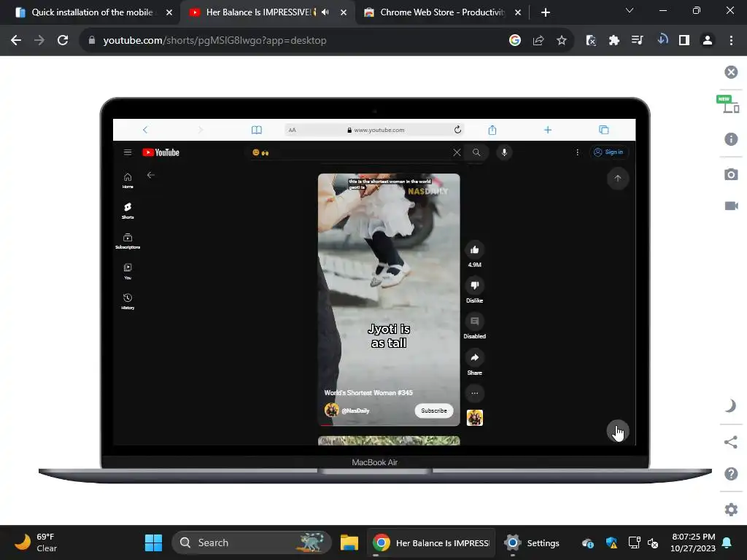The width and height of the screenshot is (747, 560).
Task: Mute audio on Her Balance tab
Action: (x=325, y=12)
